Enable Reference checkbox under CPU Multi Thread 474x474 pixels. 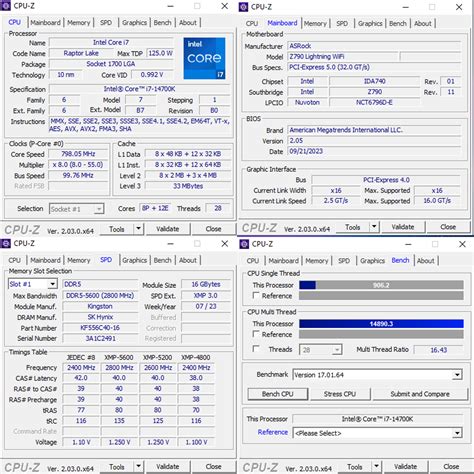click(x=256, y=334)
